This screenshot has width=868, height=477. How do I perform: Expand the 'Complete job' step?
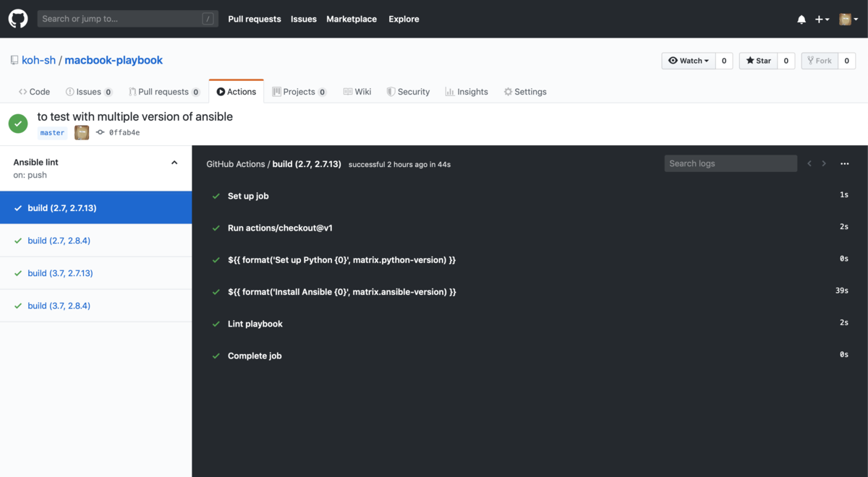click(x=529, y=356)
